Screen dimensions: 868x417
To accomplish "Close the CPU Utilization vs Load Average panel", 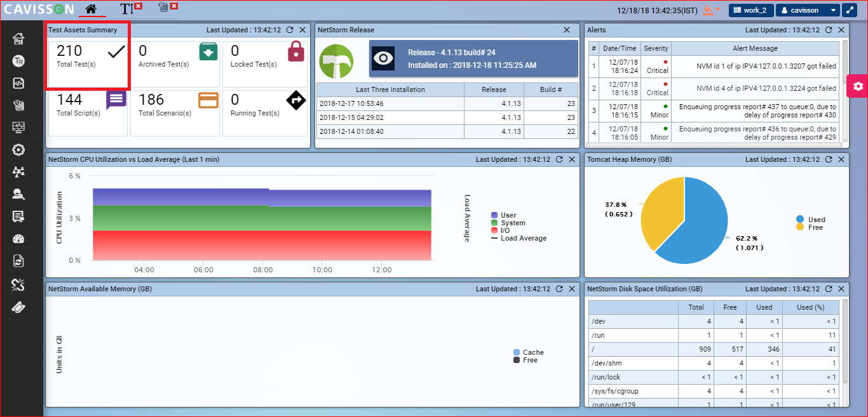I will coord(573,159).
